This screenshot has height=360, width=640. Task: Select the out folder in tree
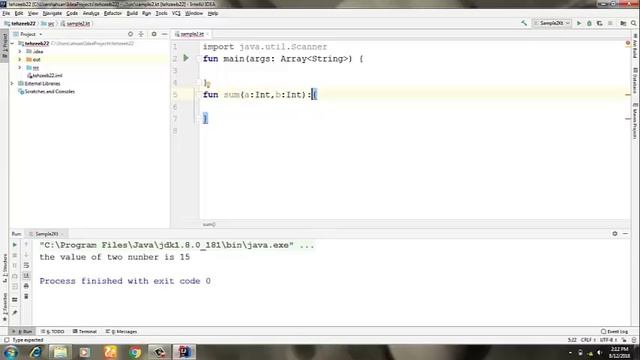[33, 60]
